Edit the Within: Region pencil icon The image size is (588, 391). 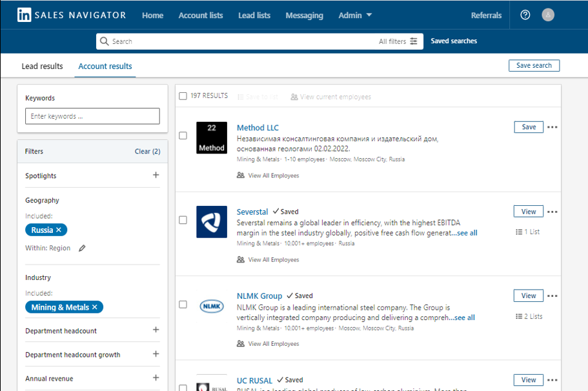(x=82, y=248)
